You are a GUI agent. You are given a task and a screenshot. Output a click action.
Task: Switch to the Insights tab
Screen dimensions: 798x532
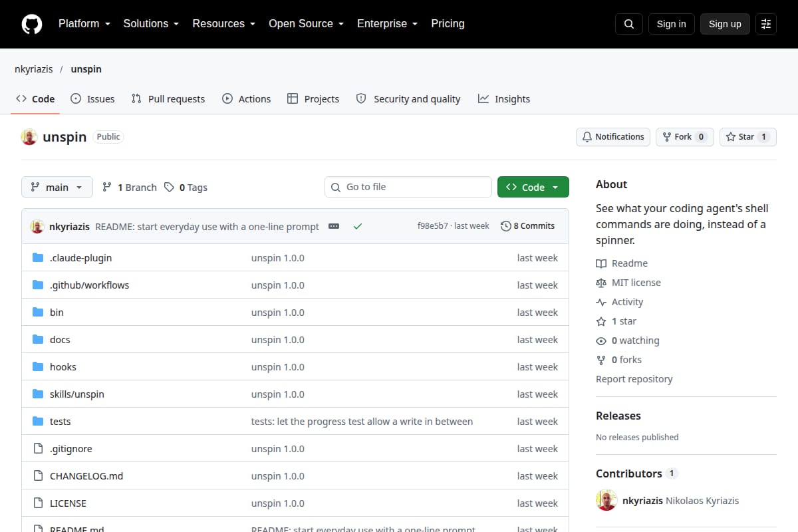[x=504, y=99]
